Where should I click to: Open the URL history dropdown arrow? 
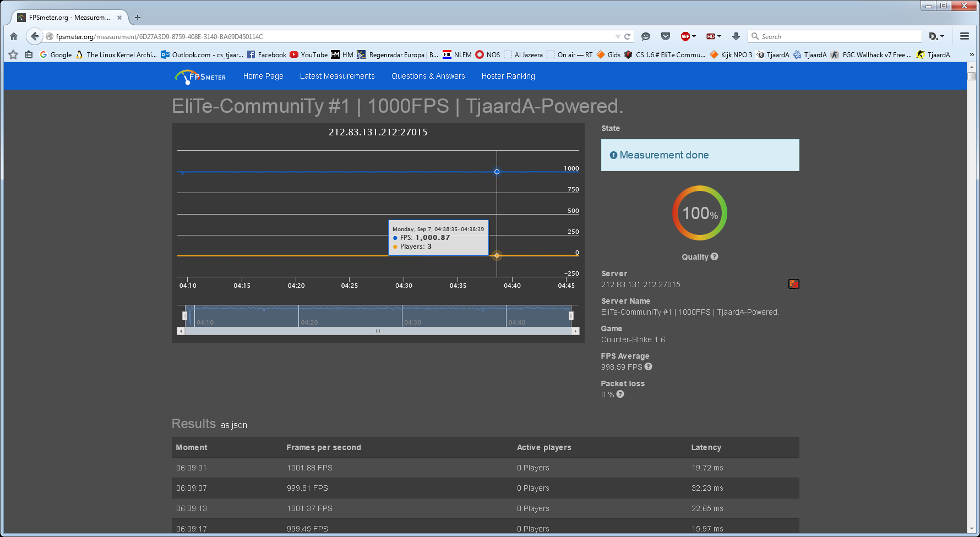coord(617,36)
